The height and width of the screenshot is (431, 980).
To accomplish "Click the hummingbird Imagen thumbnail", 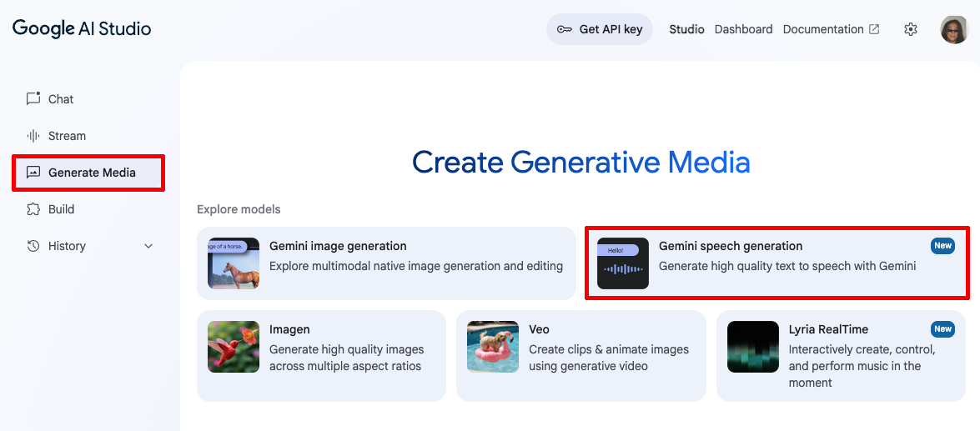I will tap(234, 347).
